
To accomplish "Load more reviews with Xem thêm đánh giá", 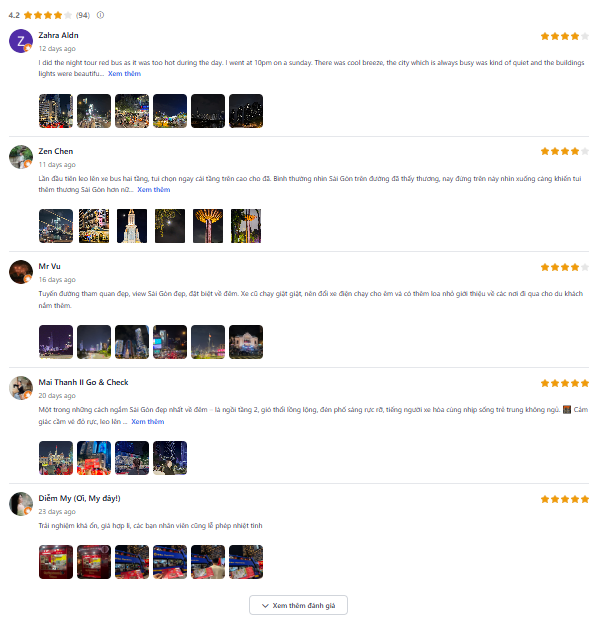I will [x=298, y=605].
